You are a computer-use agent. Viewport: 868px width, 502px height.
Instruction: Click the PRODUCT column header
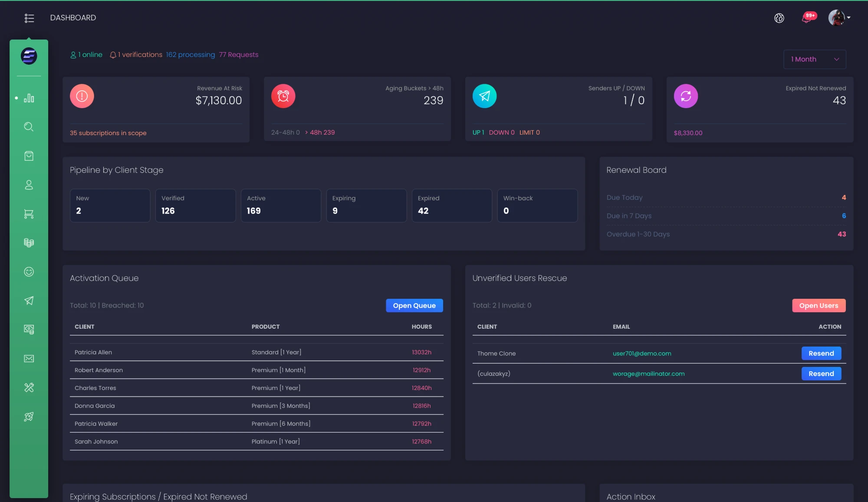(x=266, y=327)
